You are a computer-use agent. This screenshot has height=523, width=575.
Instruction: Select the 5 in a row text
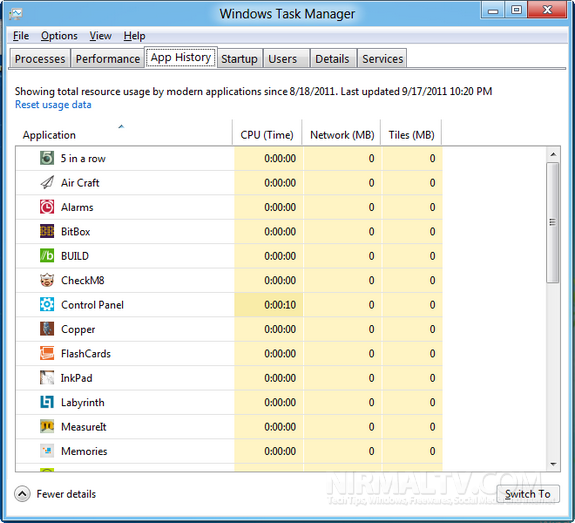[x=83, y=158]
